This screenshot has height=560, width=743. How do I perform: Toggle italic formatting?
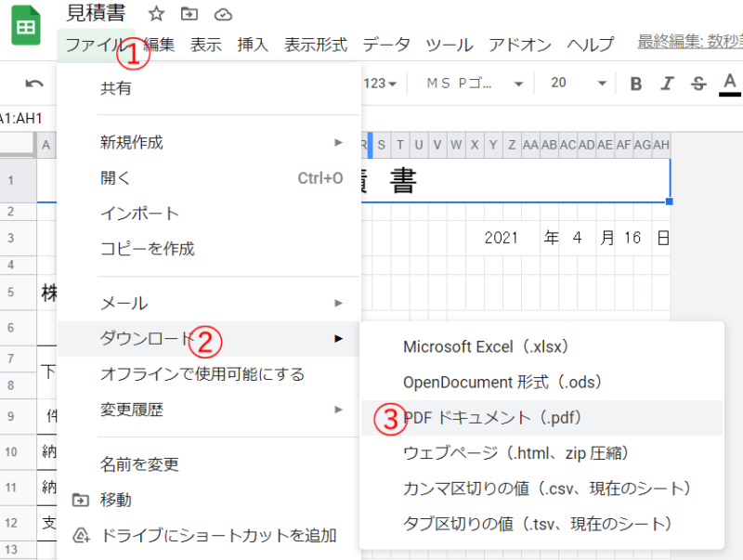(x=666, y=84)
